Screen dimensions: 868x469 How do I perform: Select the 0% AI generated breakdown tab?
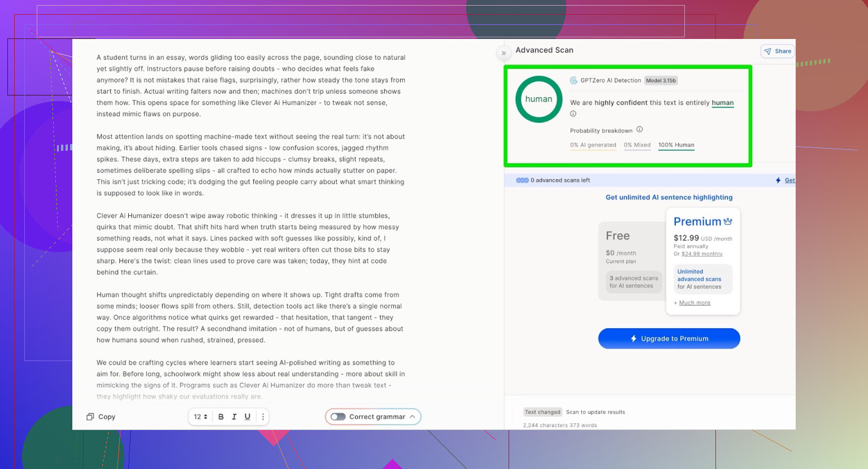[593, 145]
